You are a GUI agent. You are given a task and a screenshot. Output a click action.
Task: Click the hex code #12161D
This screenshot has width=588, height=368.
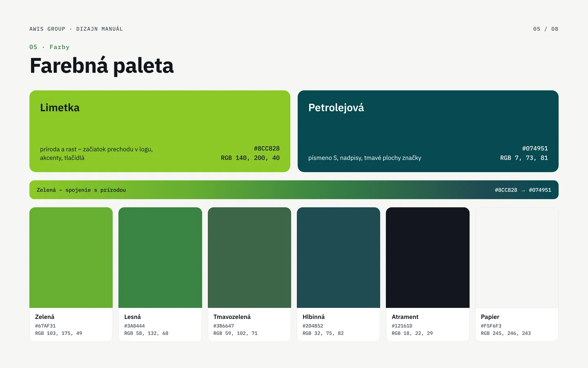tap(402, 326)
